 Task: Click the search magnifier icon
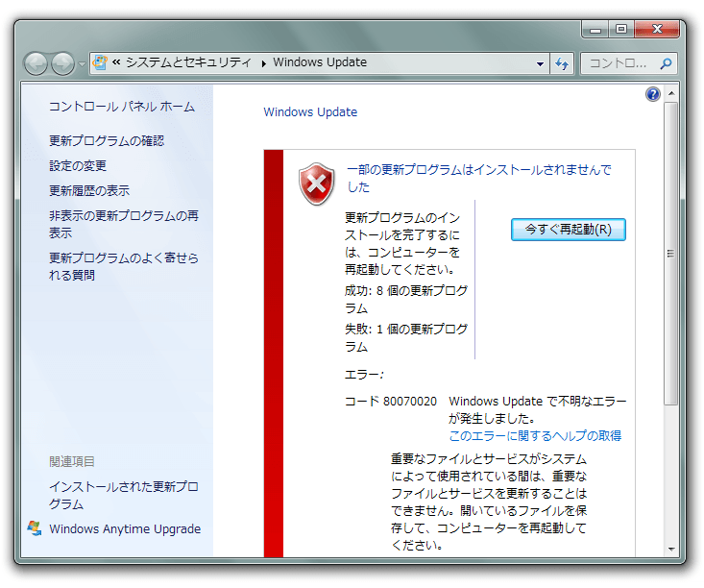pos(666,63)
